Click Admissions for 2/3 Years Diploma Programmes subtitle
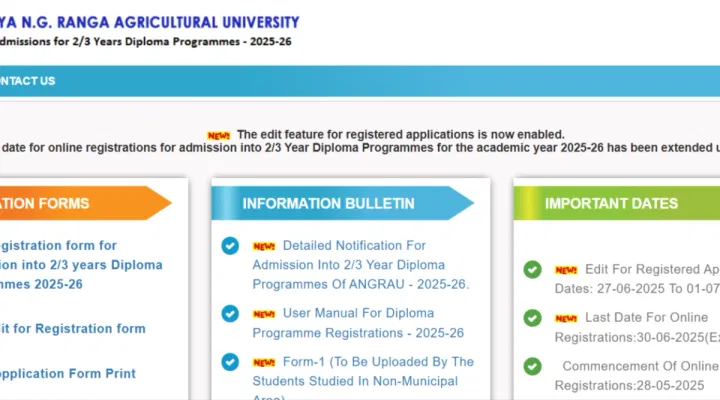The image size is (720, 400). coord(146,41)
